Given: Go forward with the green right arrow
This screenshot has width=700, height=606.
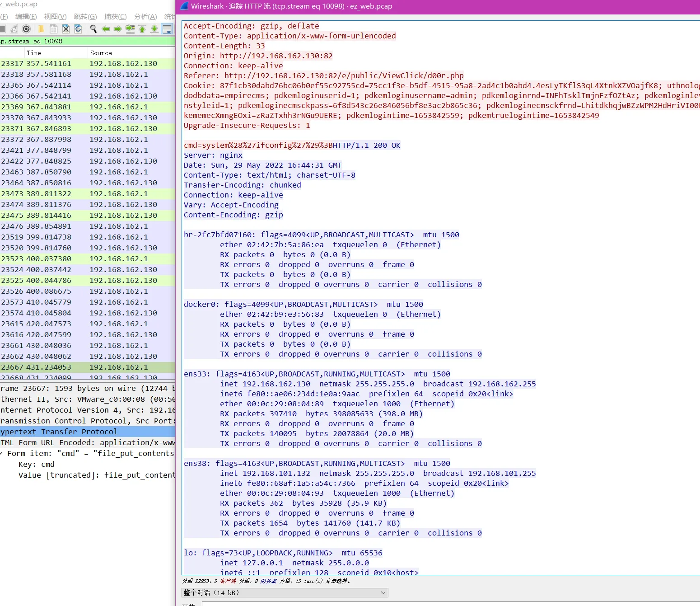Looking at the screenshot, I should click(118, 29).
